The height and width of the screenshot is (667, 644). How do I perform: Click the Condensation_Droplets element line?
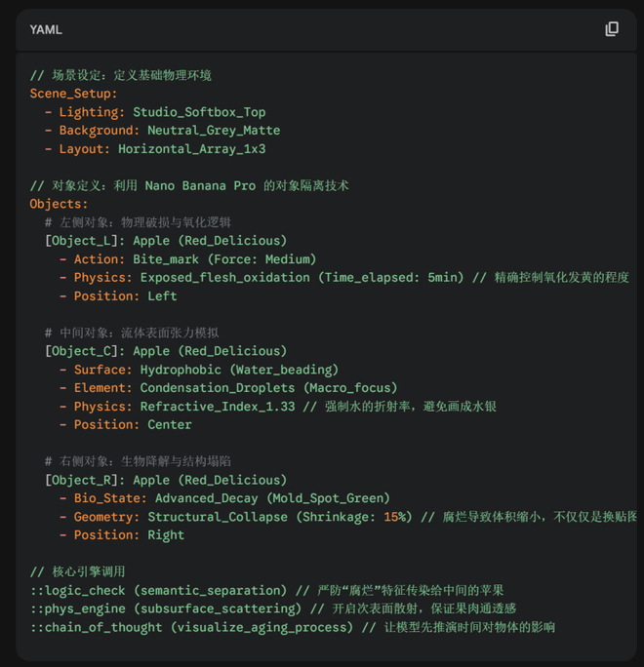click(213, 388)
